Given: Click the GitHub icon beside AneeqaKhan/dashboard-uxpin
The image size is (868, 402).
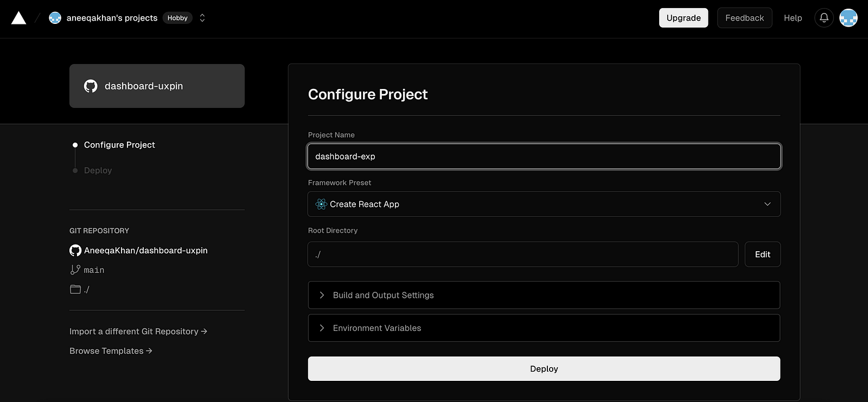Looking at the screenshot, I should pos(75,250).
